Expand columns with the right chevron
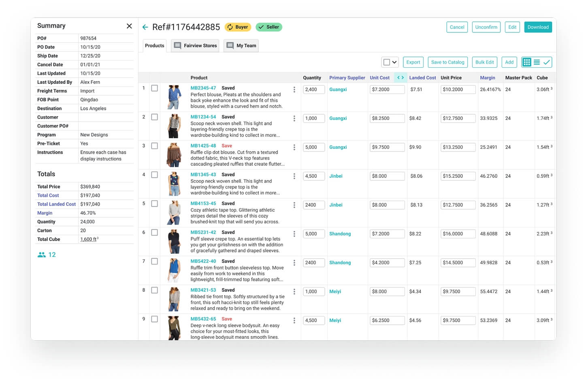 (403, 77)
